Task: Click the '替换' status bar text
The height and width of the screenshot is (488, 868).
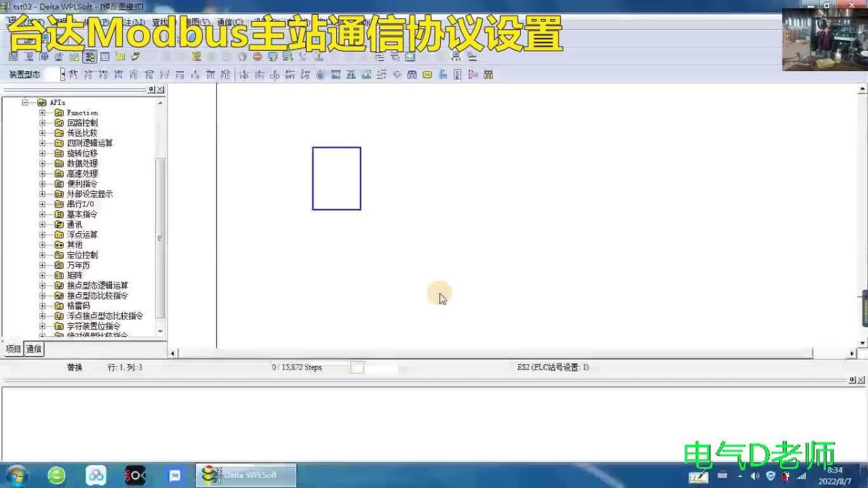Action: (x=75, y=367)
